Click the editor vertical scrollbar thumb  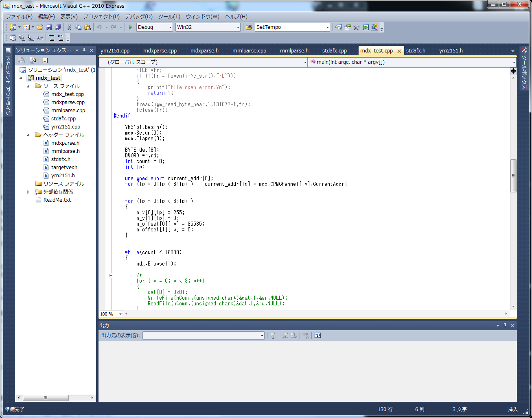click(513, 176)
